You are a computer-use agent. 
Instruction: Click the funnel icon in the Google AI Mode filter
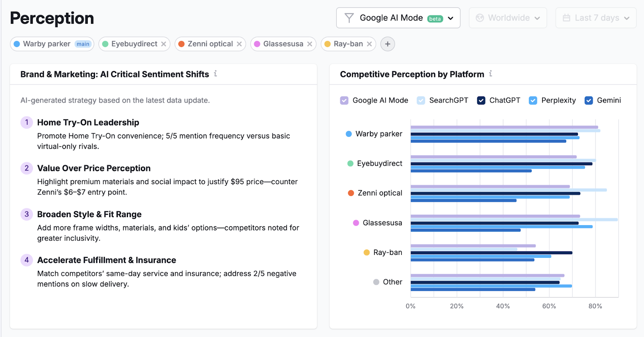coord(349,18)
